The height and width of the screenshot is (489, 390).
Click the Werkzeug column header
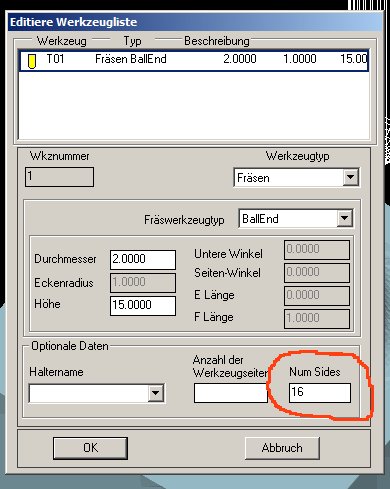point(62,41)
